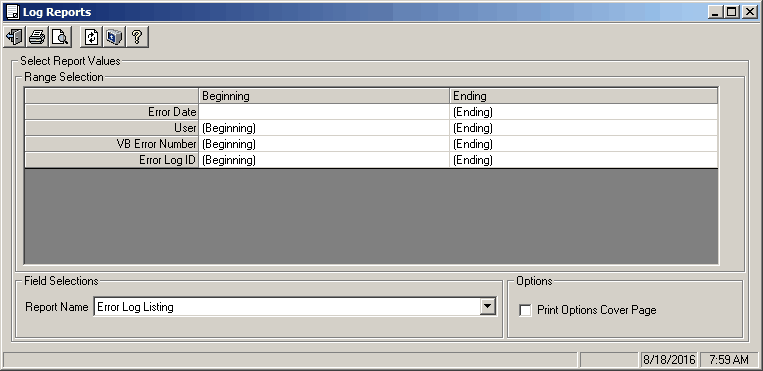The width and height of the screenshot is (763, 371).
Task: Click the User Ending cell
Action: pyautogui.click(x=584, y=128)
